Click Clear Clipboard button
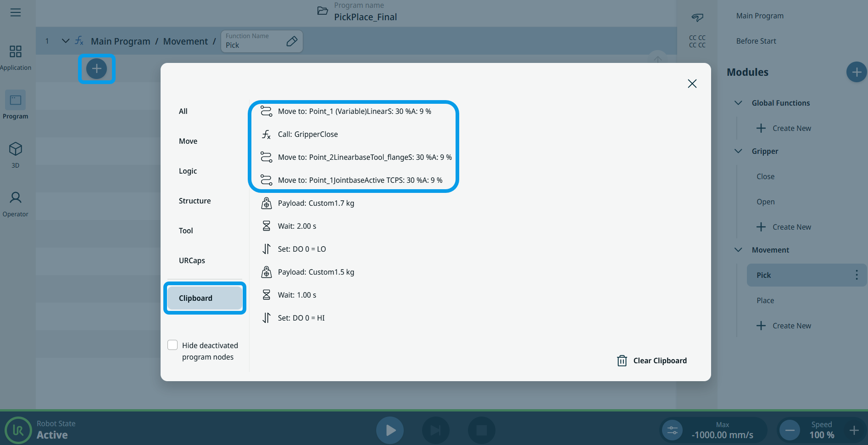The height and width of the screenshot is (445, 868). pos(652,361)
